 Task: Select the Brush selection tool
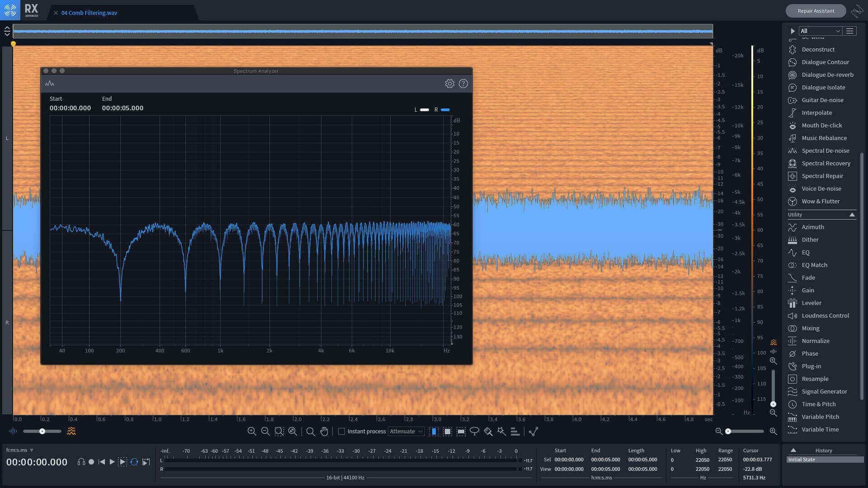(488, 431)
